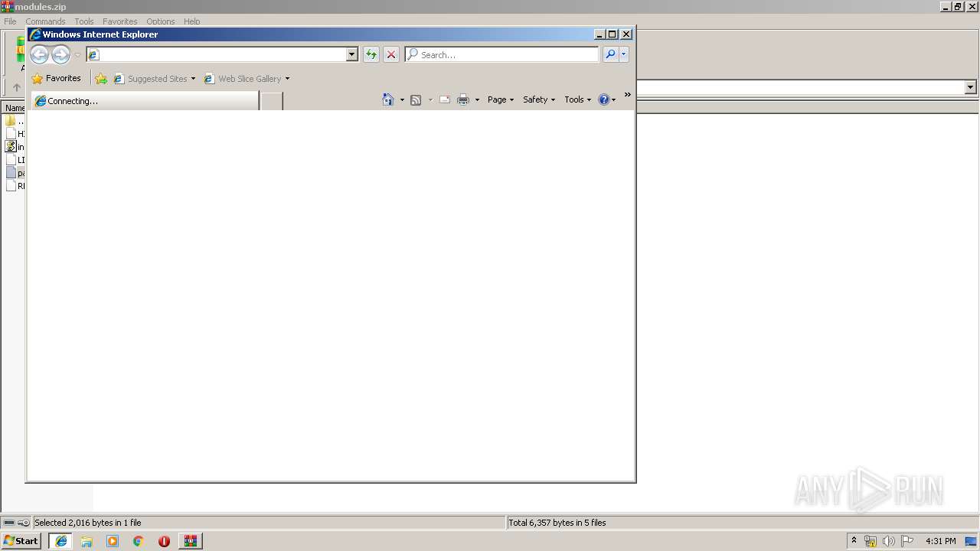Click the network tray icon
Viewport: 980px width, 551px height.
tap(871, 541)
